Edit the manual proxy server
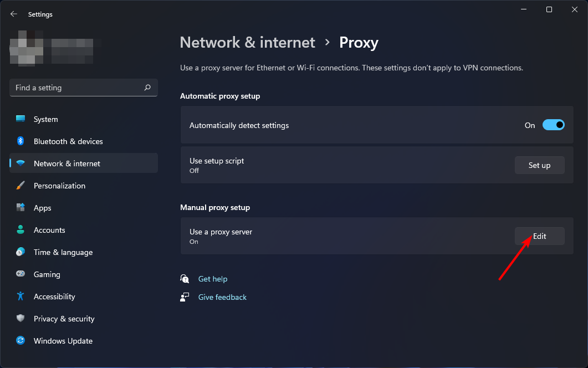This screenshot has width=588, height=368. 539,236
